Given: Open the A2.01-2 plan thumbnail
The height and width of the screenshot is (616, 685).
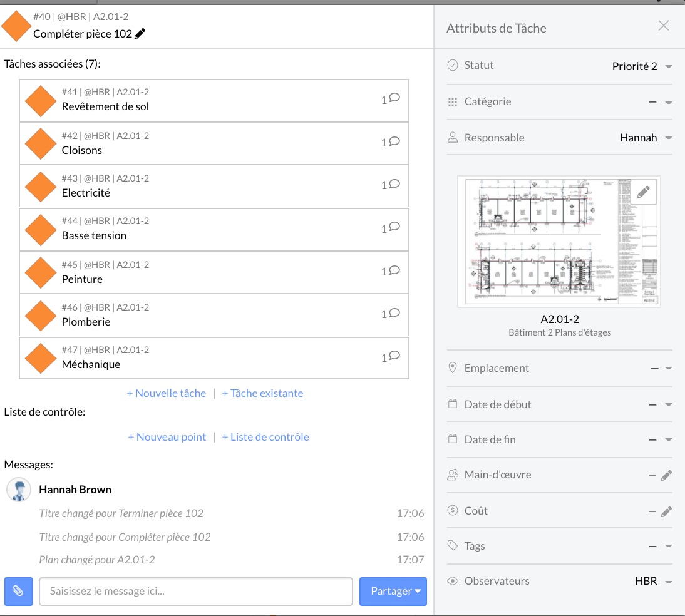Looking at the screenshot, I should [x=559, y=242].
